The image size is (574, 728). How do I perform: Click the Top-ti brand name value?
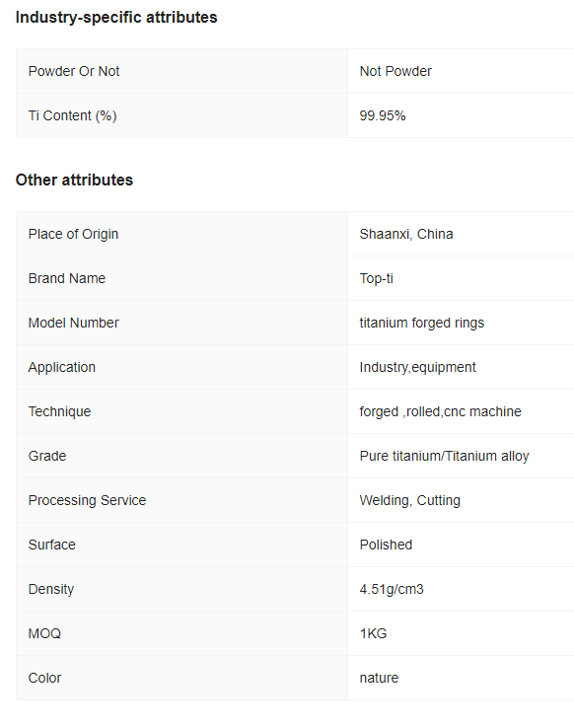tap(377, 278)
